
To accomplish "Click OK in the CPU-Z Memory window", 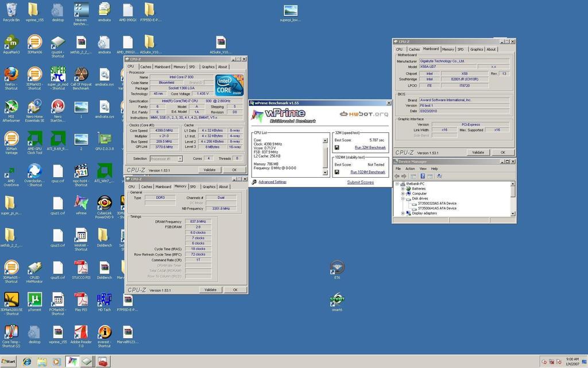I will pyautogui.click(x=235, y=290).
